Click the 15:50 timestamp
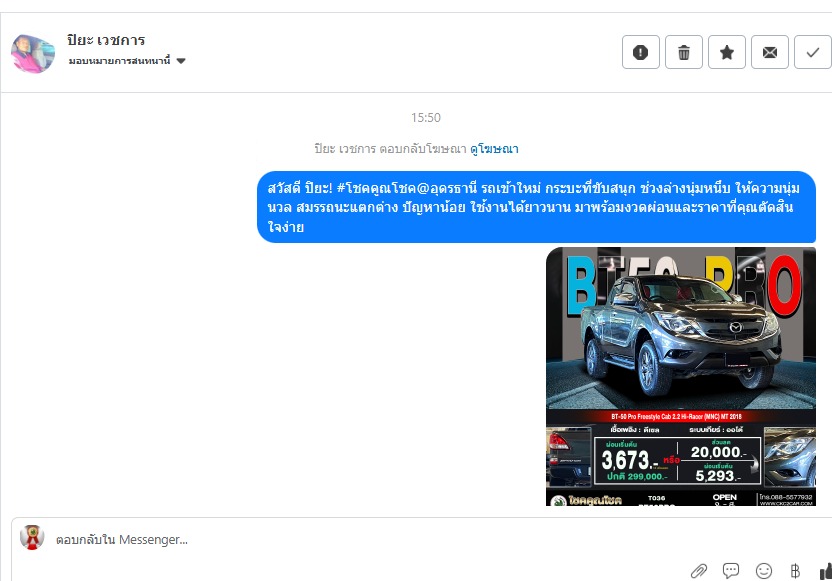The image size is (832, 581). (426, 117)
